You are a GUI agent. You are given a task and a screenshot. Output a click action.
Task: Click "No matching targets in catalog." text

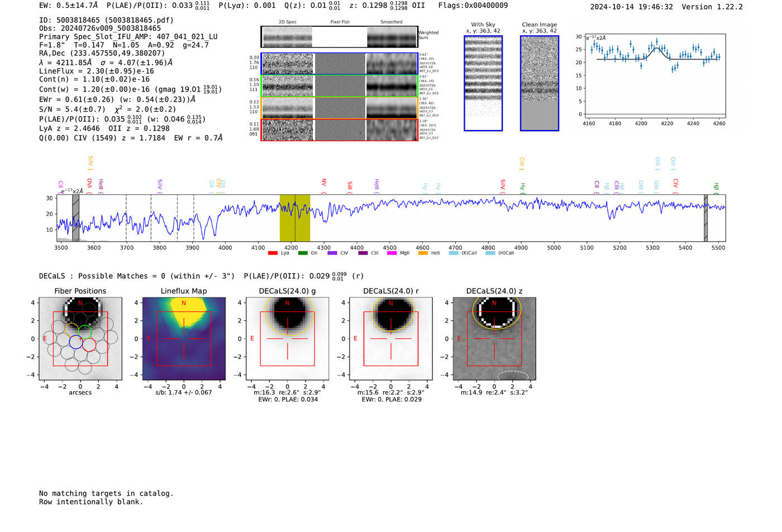(106, 493)
